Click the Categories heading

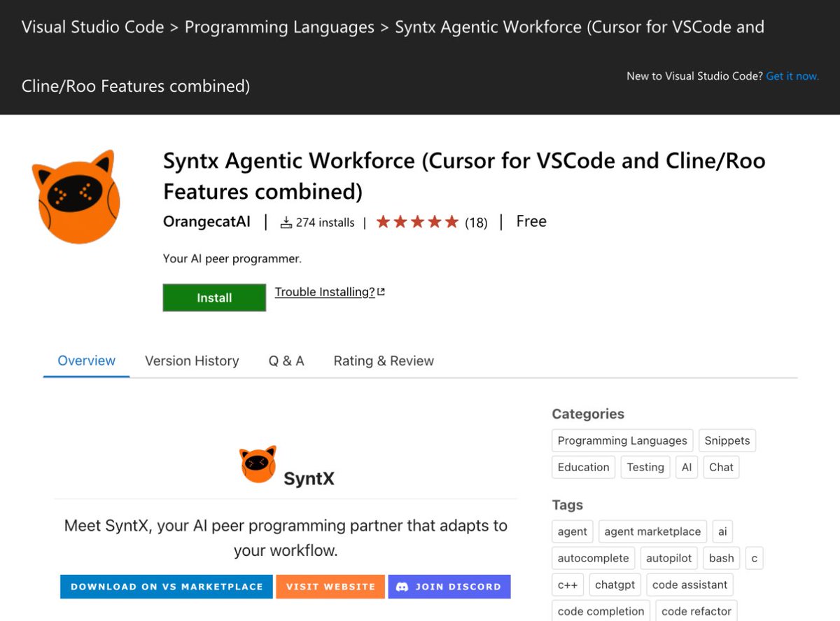[588, 414]
